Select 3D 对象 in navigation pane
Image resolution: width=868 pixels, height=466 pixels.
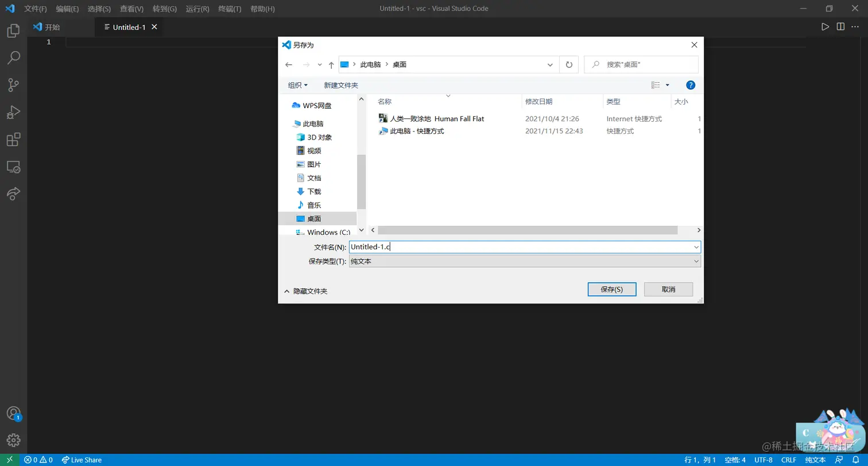click(x=319, y=137)
